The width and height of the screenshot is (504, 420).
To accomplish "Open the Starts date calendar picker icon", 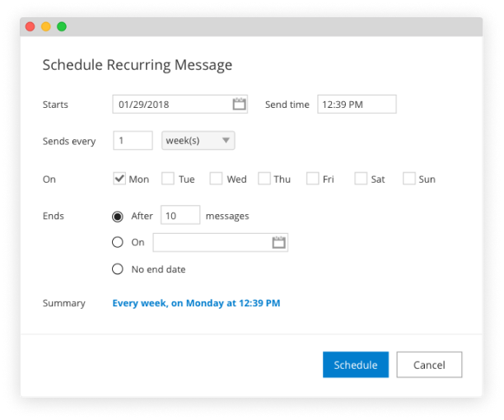I will point(239,104).
